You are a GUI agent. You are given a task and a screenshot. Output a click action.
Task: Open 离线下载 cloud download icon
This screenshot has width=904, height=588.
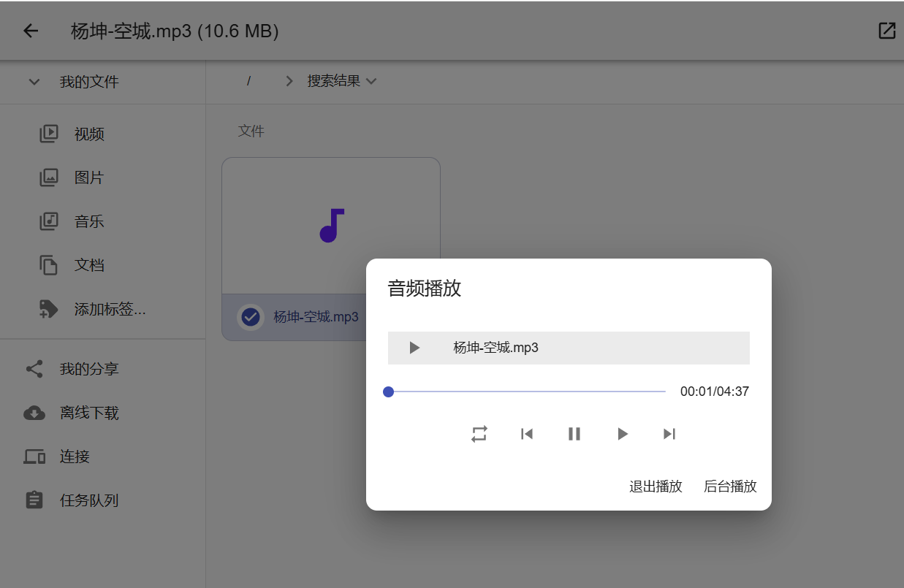point(34,413)
